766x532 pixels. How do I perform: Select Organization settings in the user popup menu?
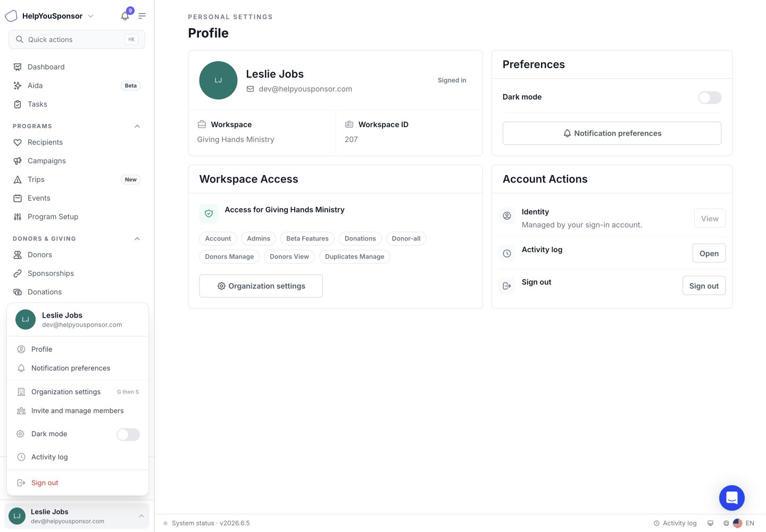click(78, 392)
